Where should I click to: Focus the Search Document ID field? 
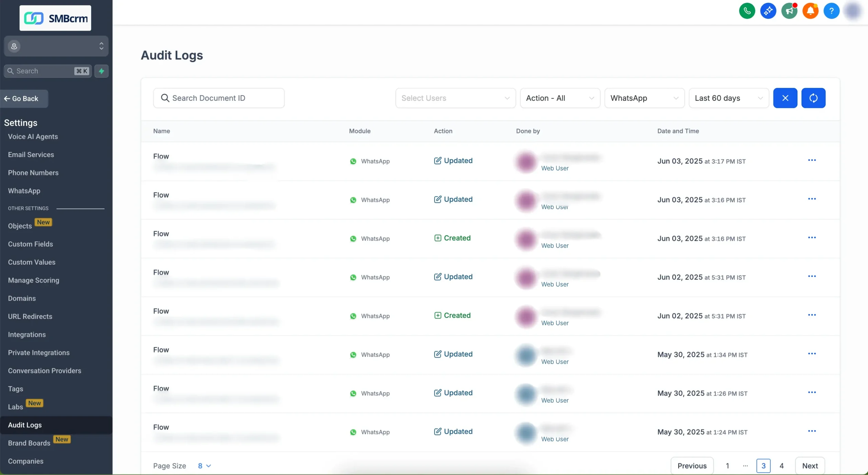219,98
